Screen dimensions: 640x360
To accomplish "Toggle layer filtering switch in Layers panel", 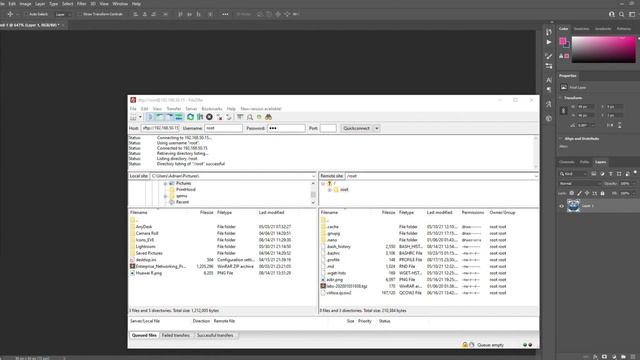I will 635,173.
